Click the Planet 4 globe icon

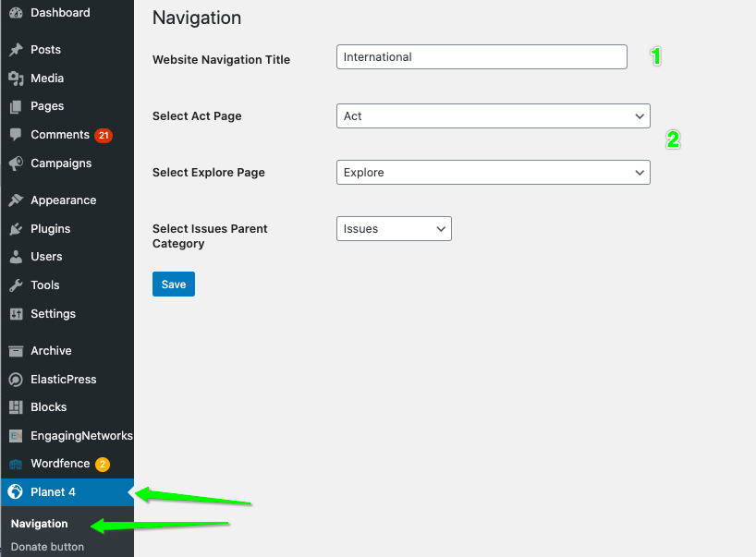click(x=16, y=491)
